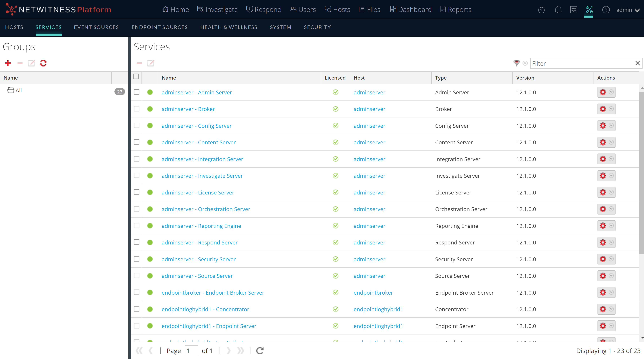Open the Jobs stopwatch icon in top bar

(x=541, y=10)
